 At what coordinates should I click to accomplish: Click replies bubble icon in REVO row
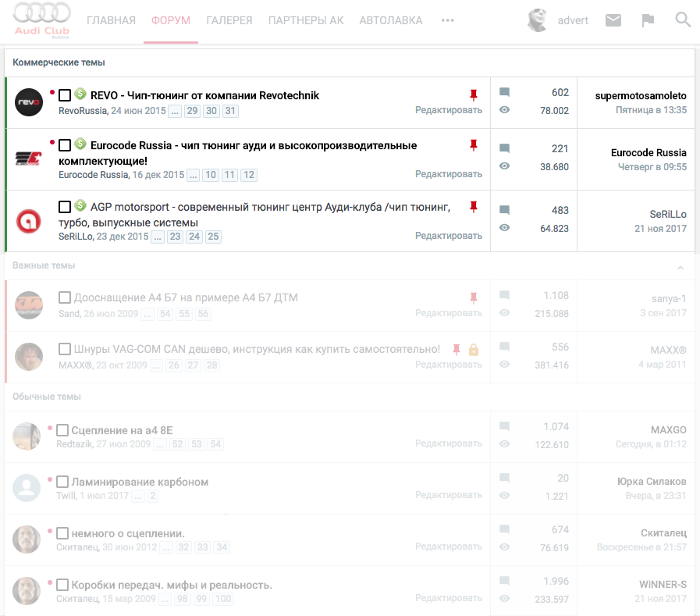pyautogui.click(x=504, y=92)
